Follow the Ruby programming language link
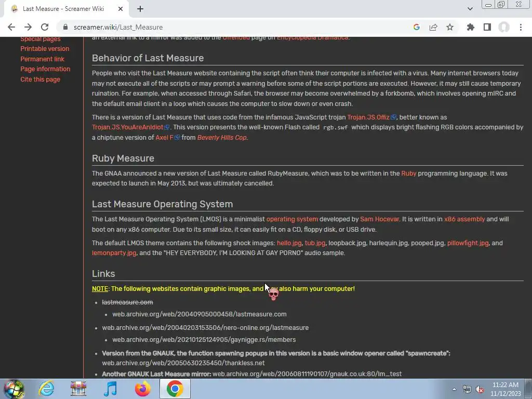The image size is (532, 399). 408,174
